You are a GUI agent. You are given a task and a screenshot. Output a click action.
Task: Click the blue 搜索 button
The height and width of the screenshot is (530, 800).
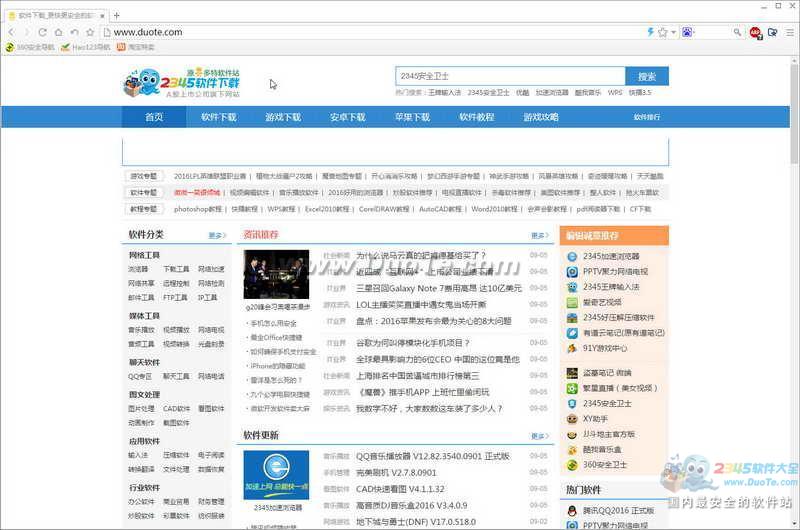point(647,76)
